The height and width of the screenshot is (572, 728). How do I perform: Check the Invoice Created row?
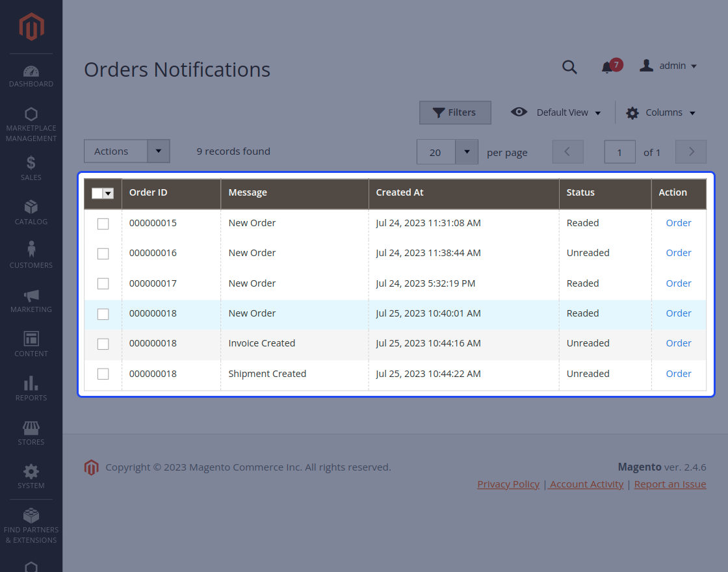(103, 344)
